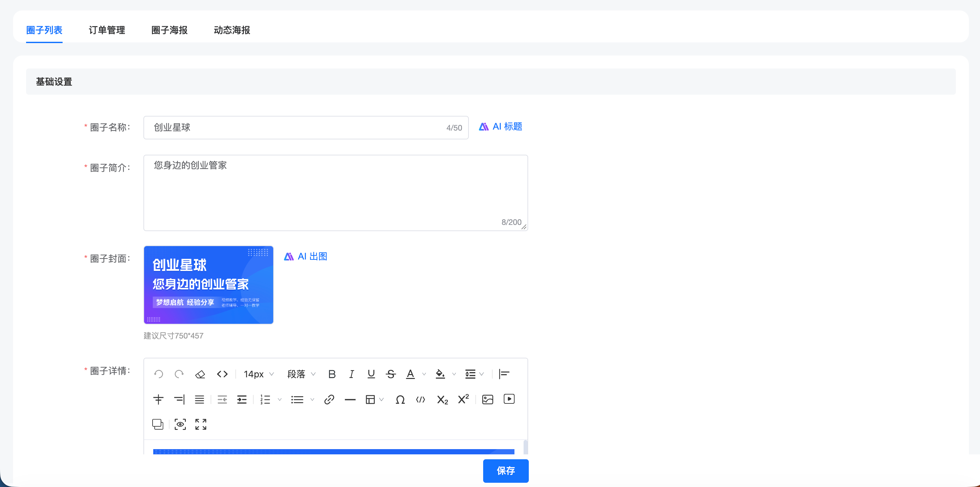Image resolution: width=980 pixels, height=487 pixels.
Task: Toggle italic formatting
Action: 351,374
